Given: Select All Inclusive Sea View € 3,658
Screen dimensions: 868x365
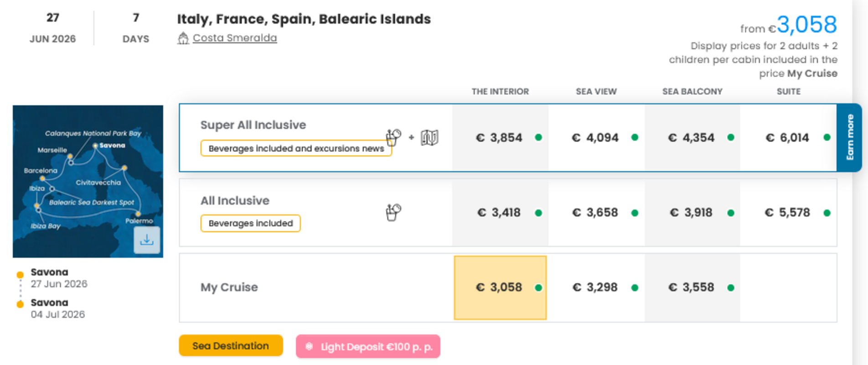Looking at the screenshot, I should 596,213.
